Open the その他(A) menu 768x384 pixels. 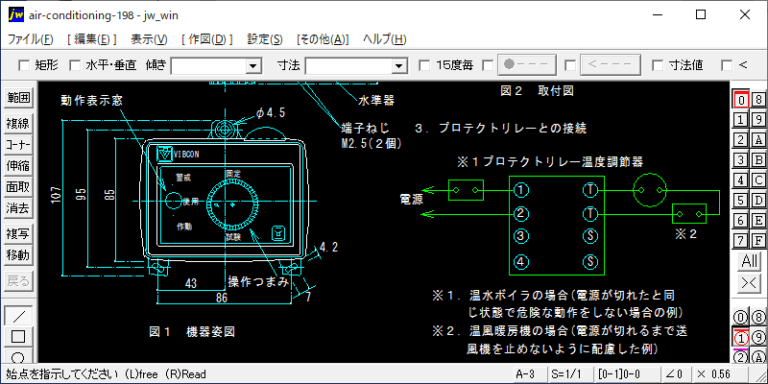(322, 40)
